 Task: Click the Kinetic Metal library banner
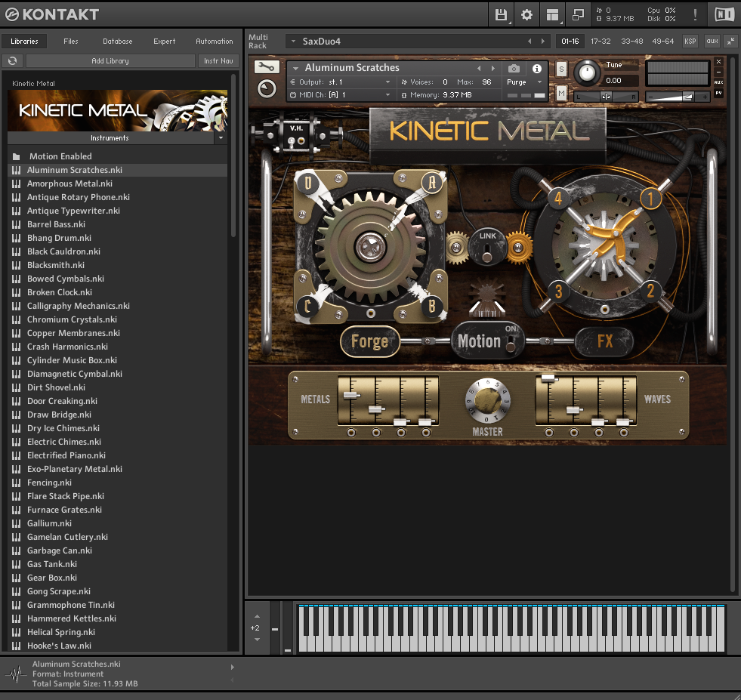118,110
